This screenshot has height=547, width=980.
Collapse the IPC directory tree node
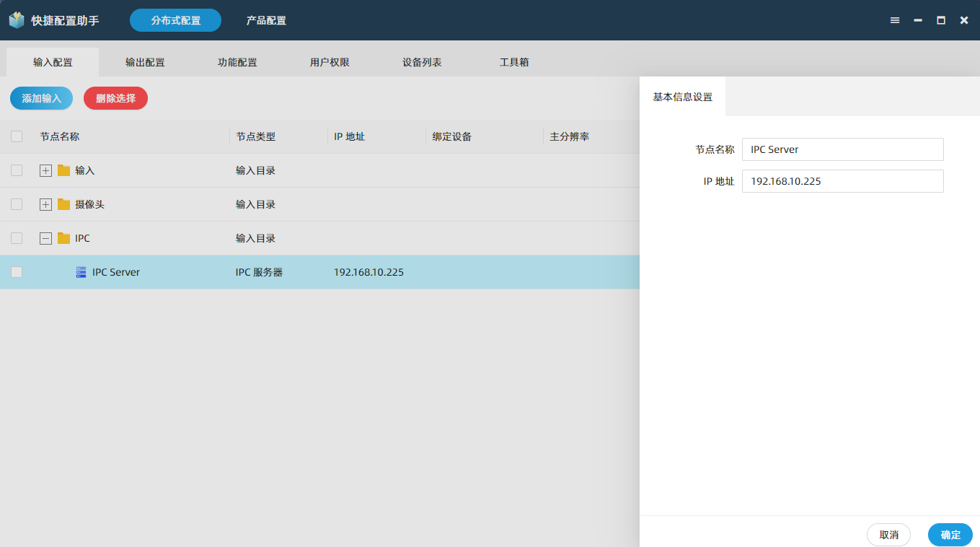point(45,238)
